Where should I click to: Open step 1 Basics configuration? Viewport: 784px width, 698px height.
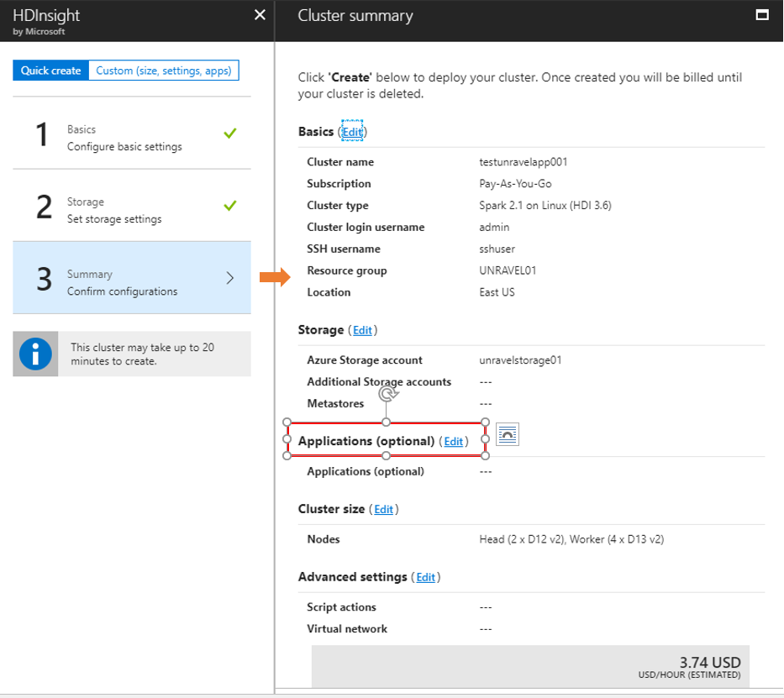point(132,134)
